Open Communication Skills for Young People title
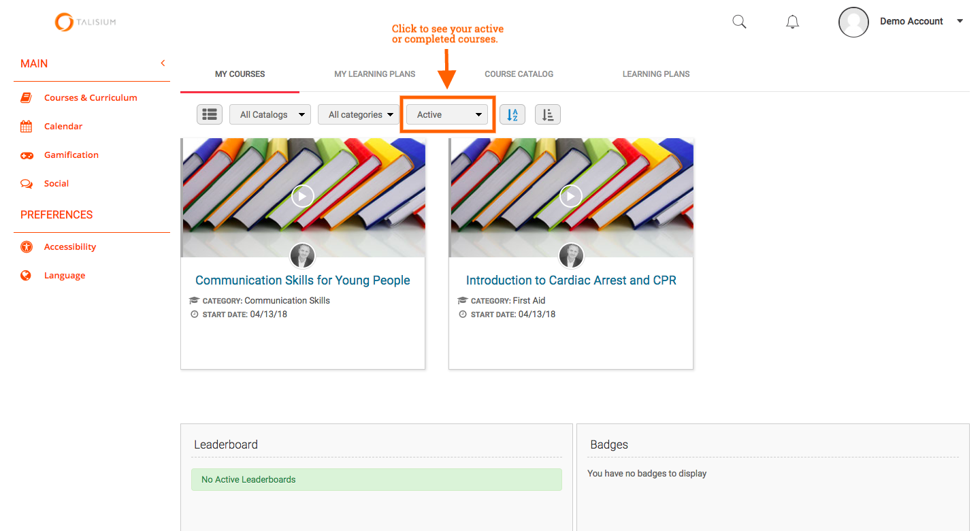This screenshot has width=980, height=531. (303, 280)
